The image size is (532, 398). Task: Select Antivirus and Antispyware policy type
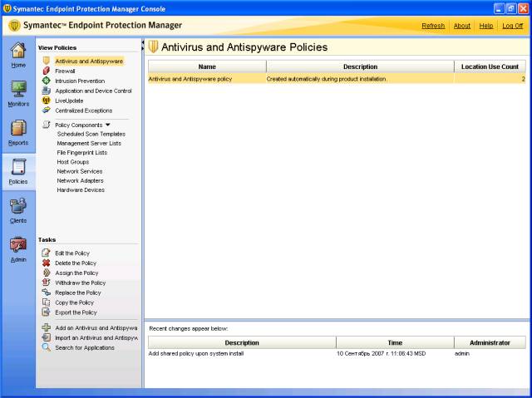[x=89, y=61]
